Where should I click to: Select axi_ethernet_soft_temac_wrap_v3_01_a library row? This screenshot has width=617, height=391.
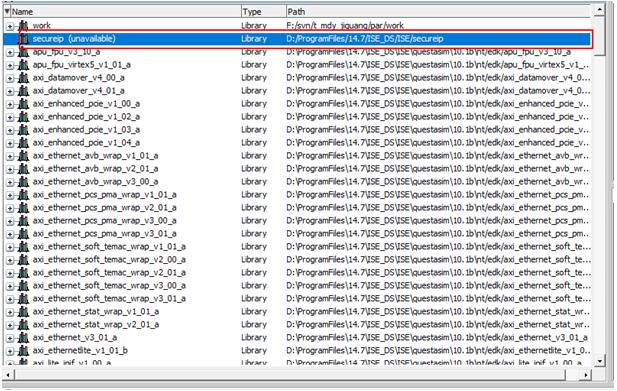pos(297,299)
